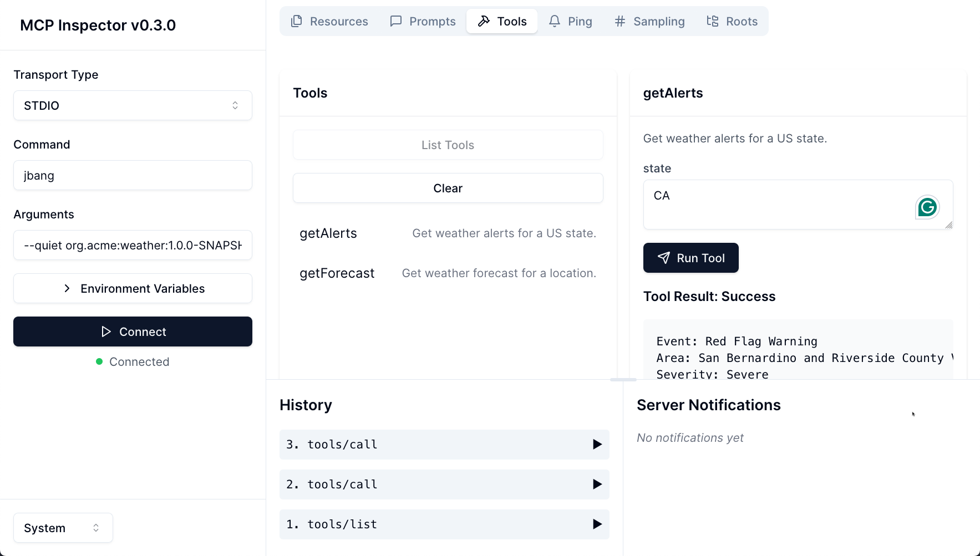Select the getForecast tool row
Viewport: 980px width, 556px height.
point(448,273)
